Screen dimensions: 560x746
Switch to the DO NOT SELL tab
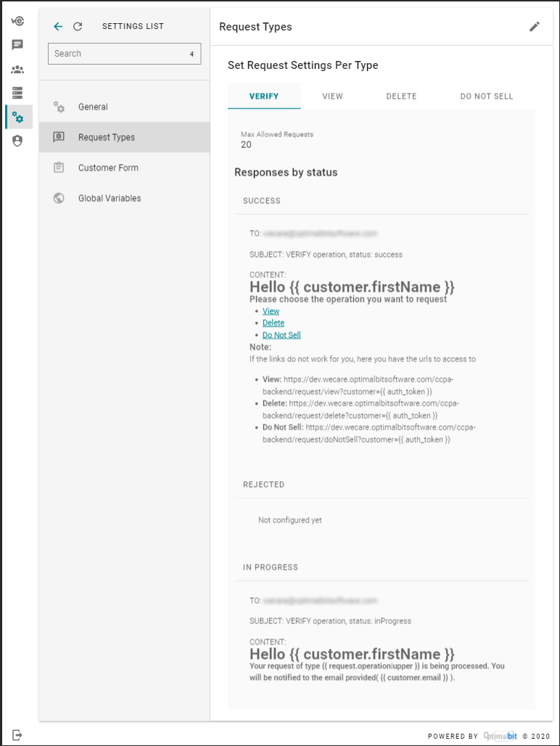point(487,96)
